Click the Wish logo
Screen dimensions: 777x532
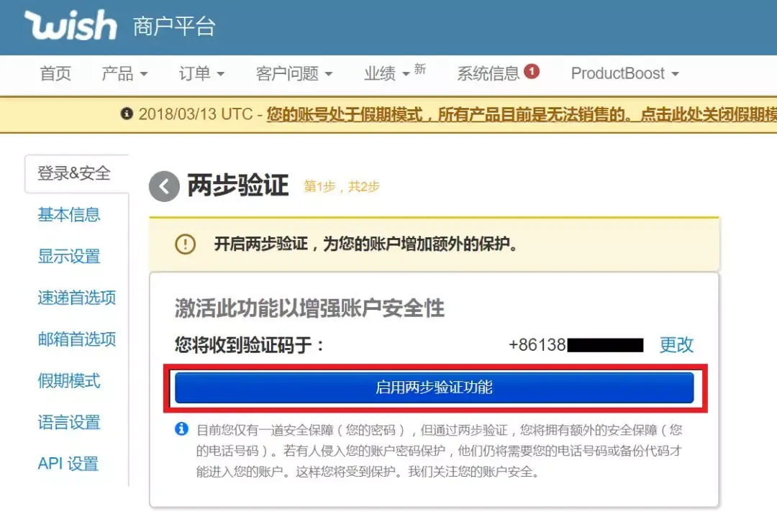(71, 24)
